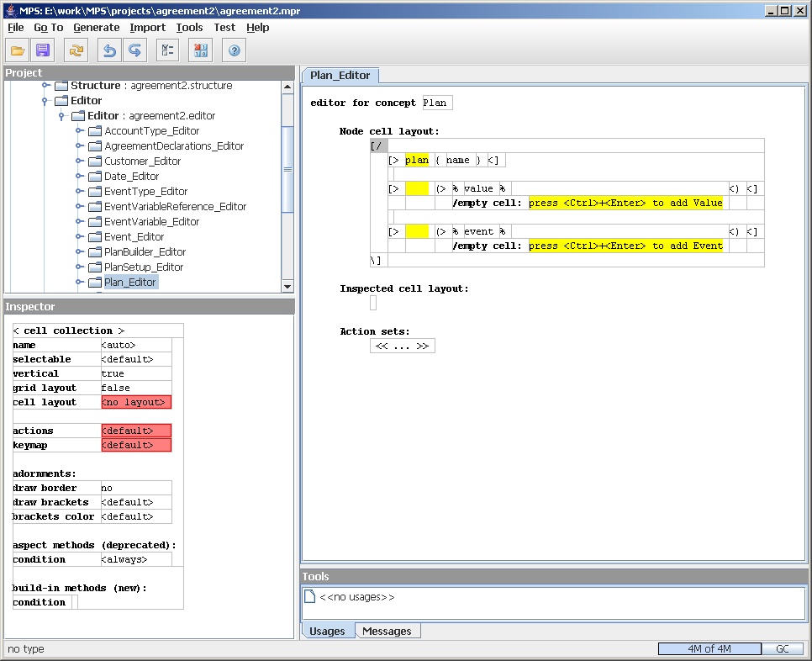Select Customer_Editor in the project tree
Image resolution: width=812 pixels, height=661 pixels.
coord(142,161)
